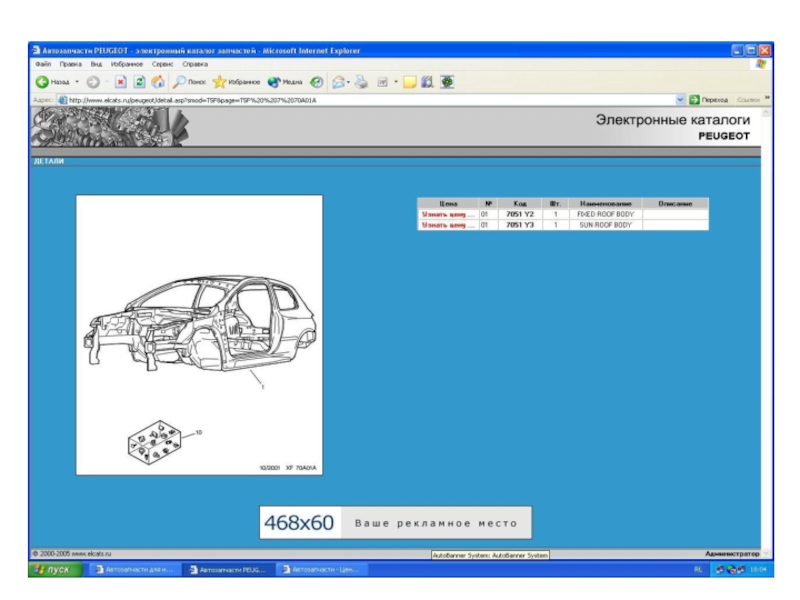Open the Избранное favorites panel
This screenshot has width=800, height=600.
click(x=236, y=82)
